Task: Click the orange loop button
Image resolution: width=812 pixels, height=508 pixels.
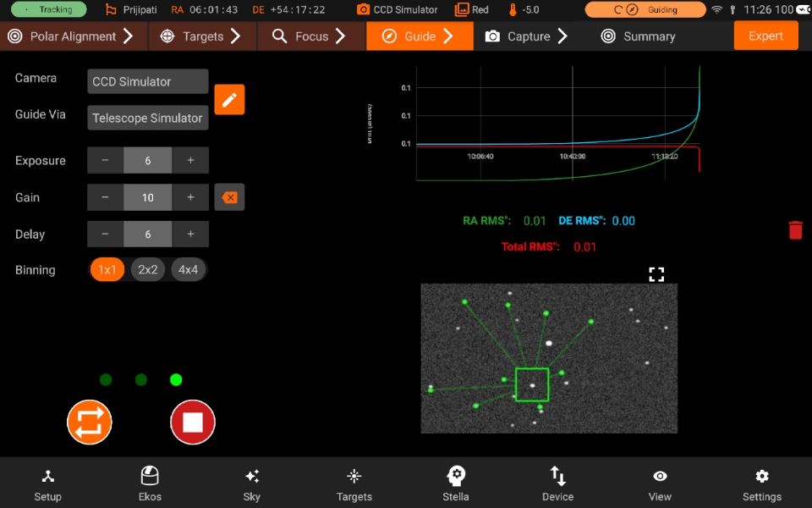Action: [90, 422]
